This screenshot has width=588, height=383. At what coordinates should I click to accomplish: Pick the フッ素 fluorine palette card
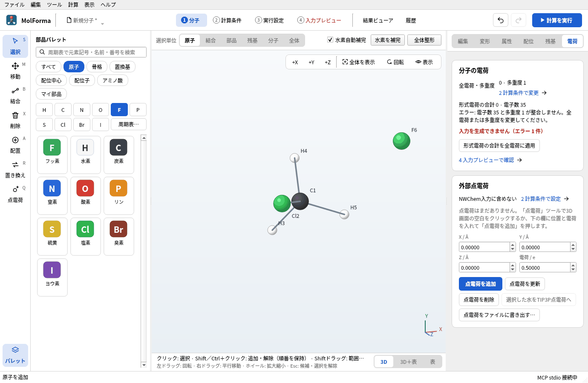(x=52, y=154)
